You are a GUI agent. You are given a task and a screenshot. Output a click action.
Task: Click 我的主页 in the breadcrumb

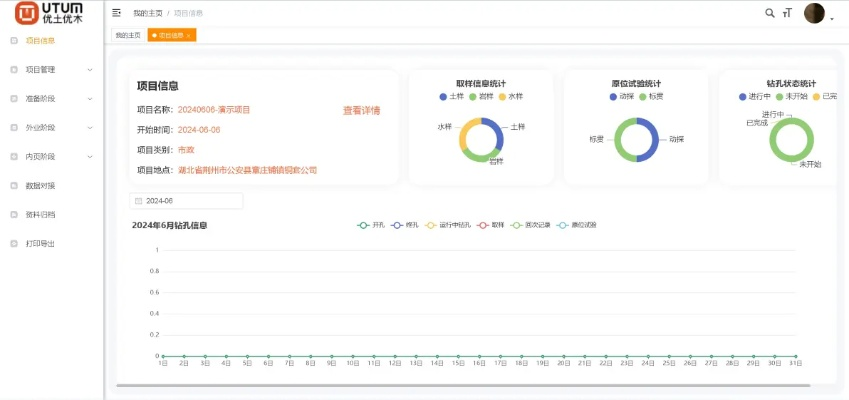pyautogui.click(x=147, y=13)
